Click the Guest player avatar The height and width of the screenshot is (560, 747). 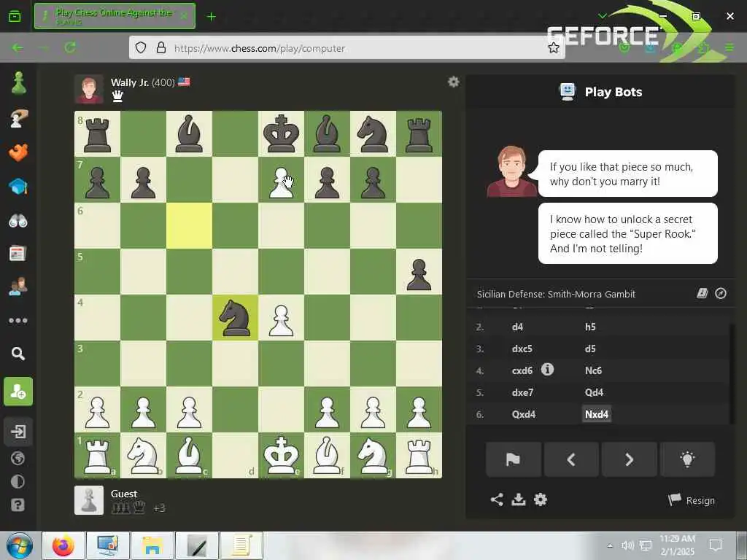coord(88,500)
